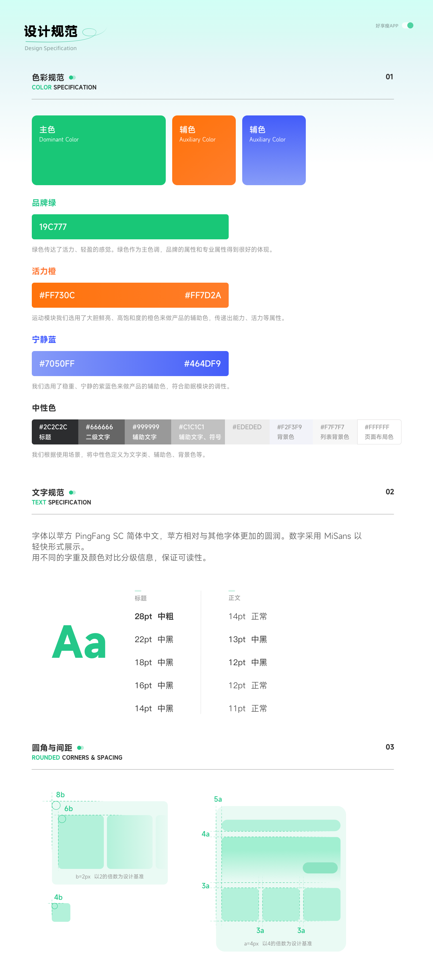The height and width of the screenshot is (980, 433).
Task: Select the #2C2C2C 标题 neutral swatch
Action: 55,432
